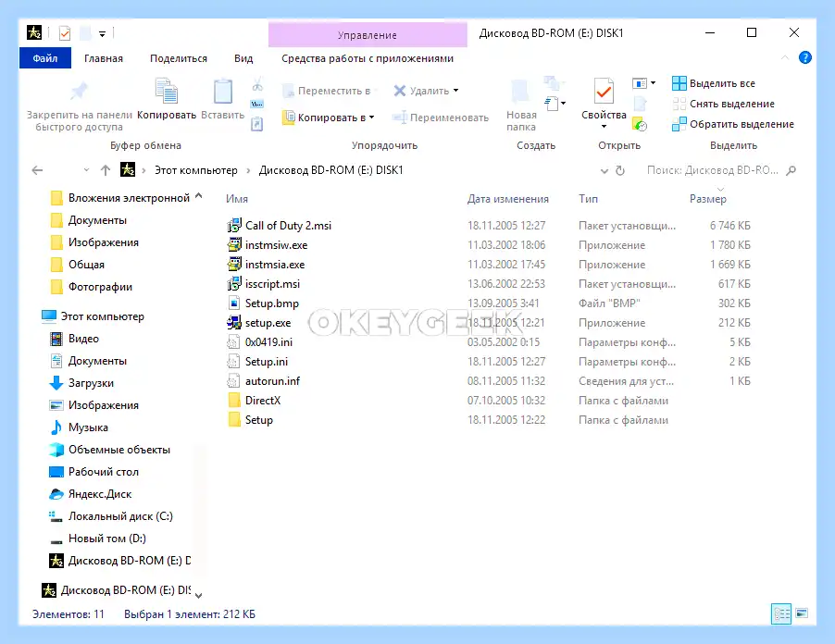Go up one folder level arrow
This screenshot has height=644, width=835.
tap(106, 170)
